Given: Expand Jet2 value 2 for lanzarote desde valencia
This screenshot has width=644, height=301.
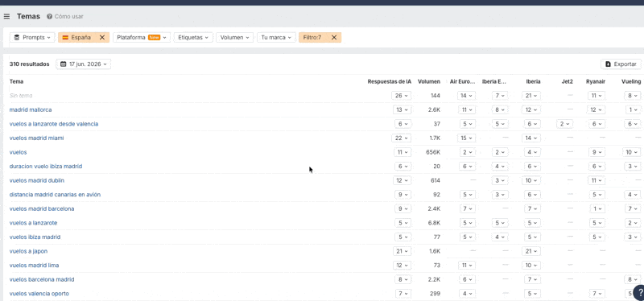Looking at the screenshot, I should click(565, 124).
